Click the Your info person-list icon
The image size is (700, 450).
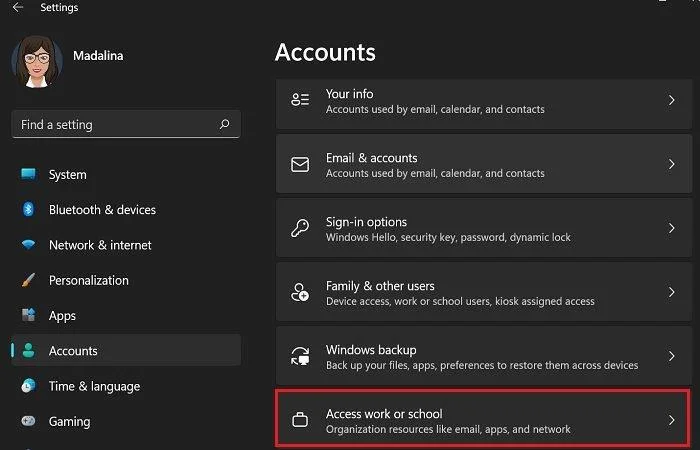pos(300,100)
